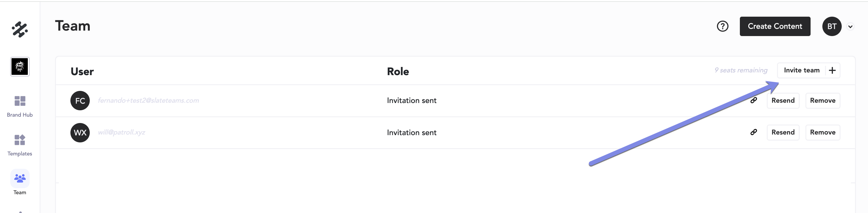Copy invite link for fernando+test2@slateteams.com
The height and width of the screenshot is (213, 868).
pos(754,100)
